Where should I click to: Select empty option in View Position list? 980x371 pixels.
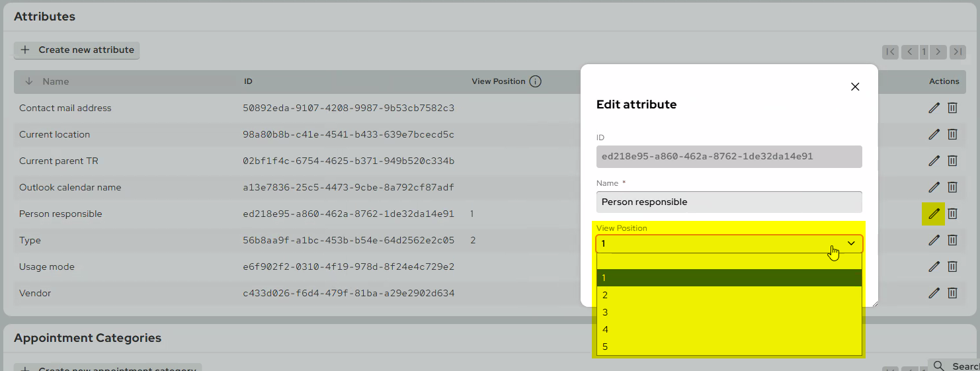(x=729, y=261)
